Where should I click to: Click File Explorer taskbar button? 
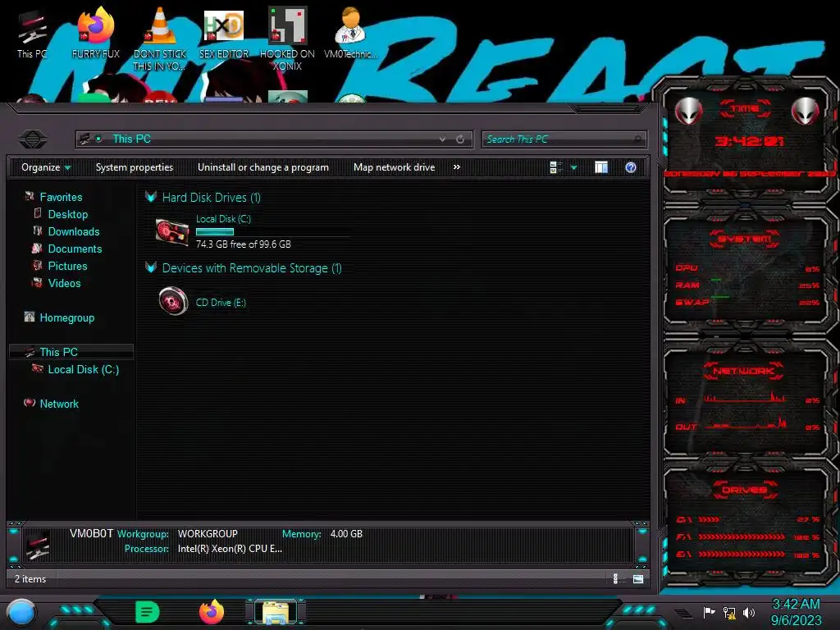(276, 612)
